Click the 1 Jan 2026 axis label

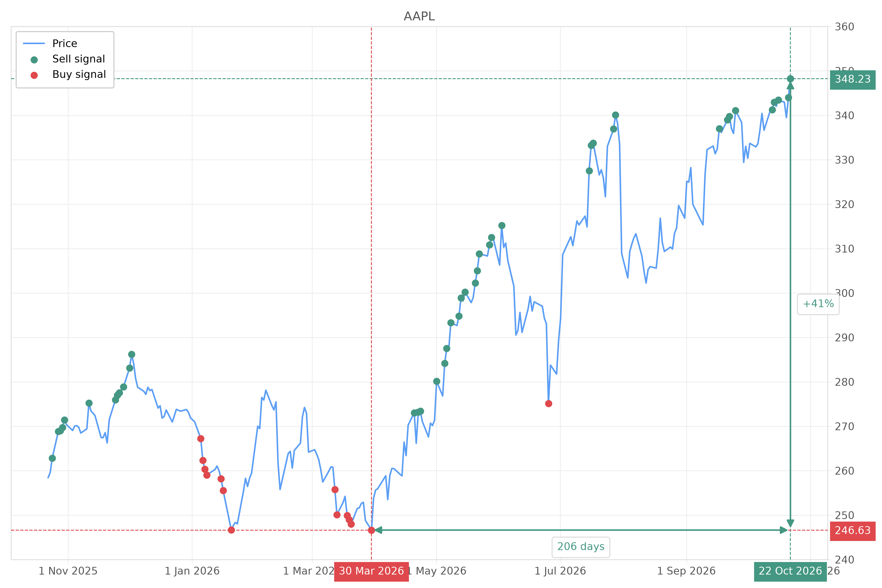click(x=192, y=571)
